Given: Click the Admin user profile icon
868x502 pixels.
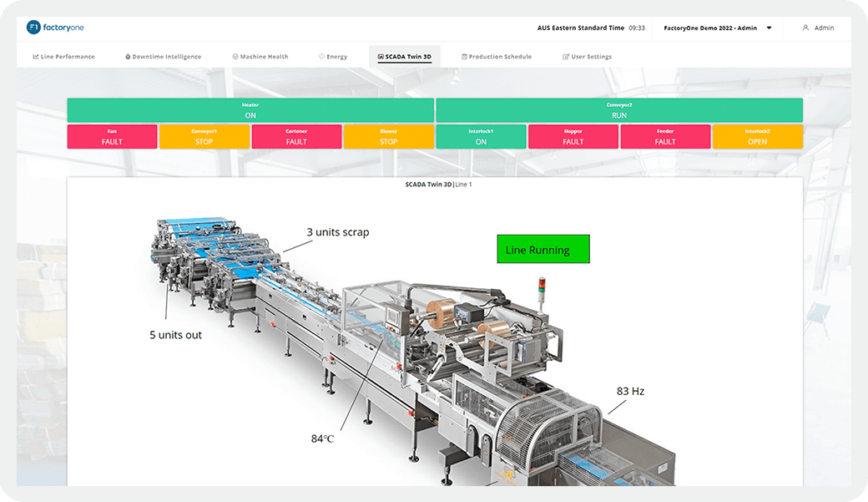Looking at the screenshot, I should pos(805,28).
